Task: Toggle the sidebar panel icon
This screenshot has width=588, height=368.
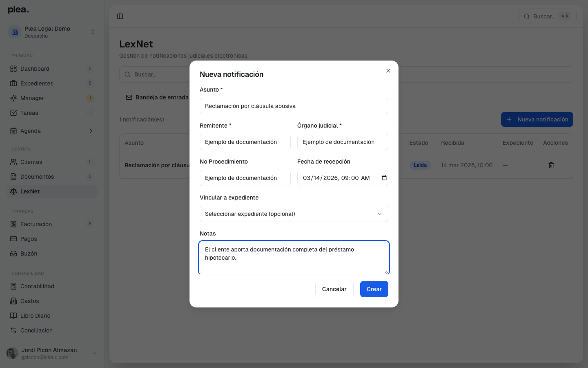Action: pos(120,16)
